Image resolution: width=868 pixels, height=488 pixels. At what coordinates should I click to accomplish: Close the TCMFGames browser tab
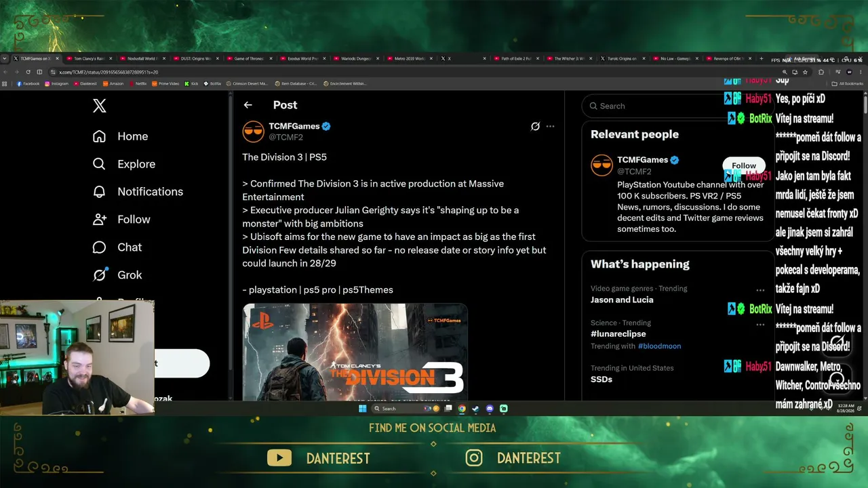tap(57, 59)
